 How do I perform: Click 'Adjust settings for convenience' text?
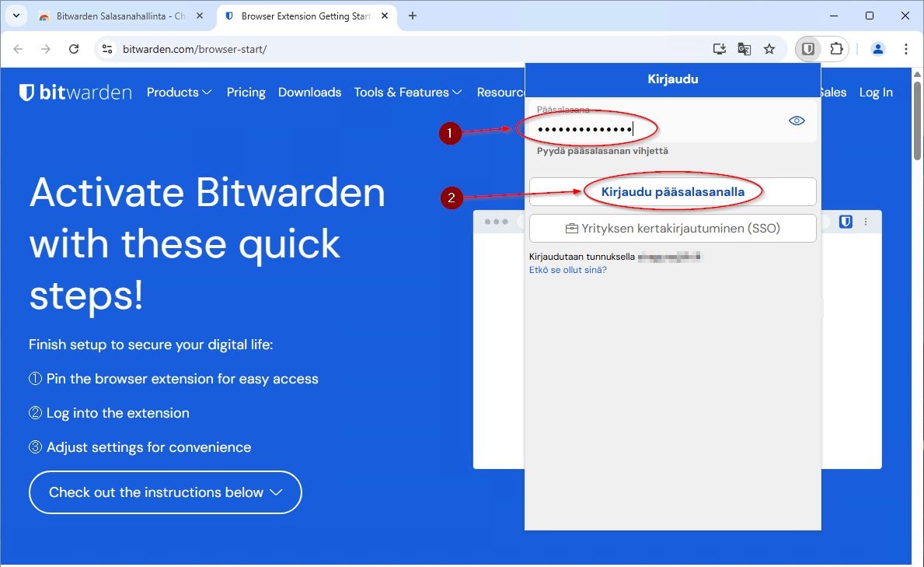tap(148, 447)
